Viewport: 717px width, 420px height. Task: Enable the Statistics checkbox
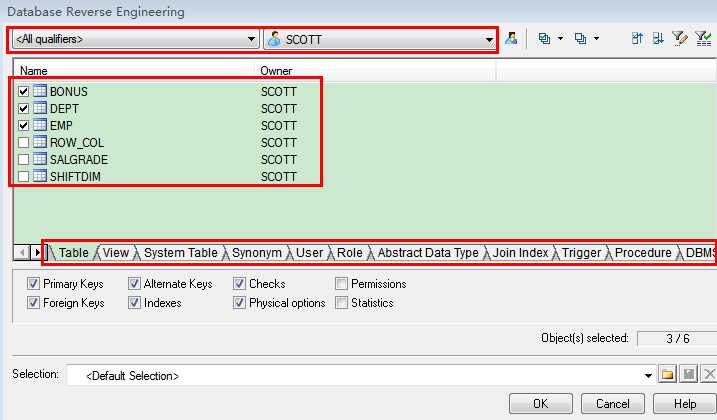pos(341,302)
